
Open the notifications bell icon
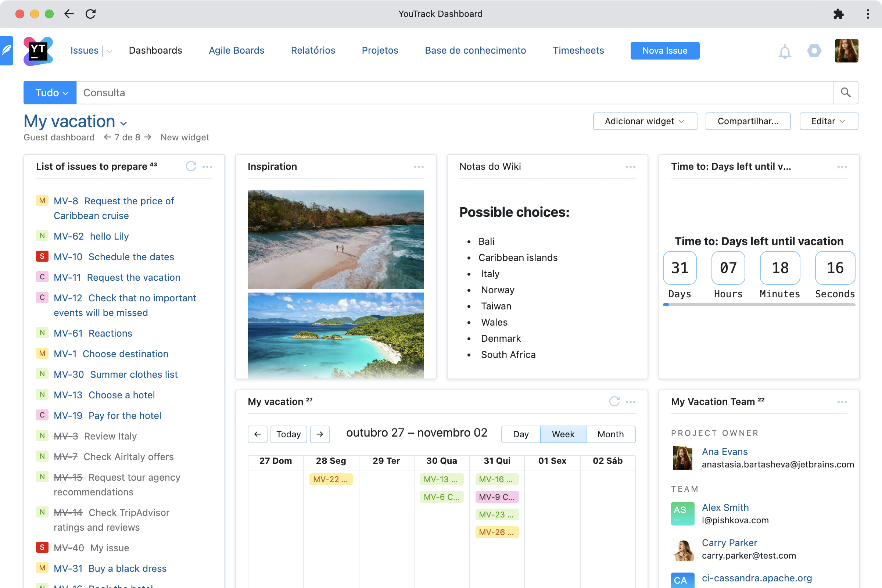[785, 51]
